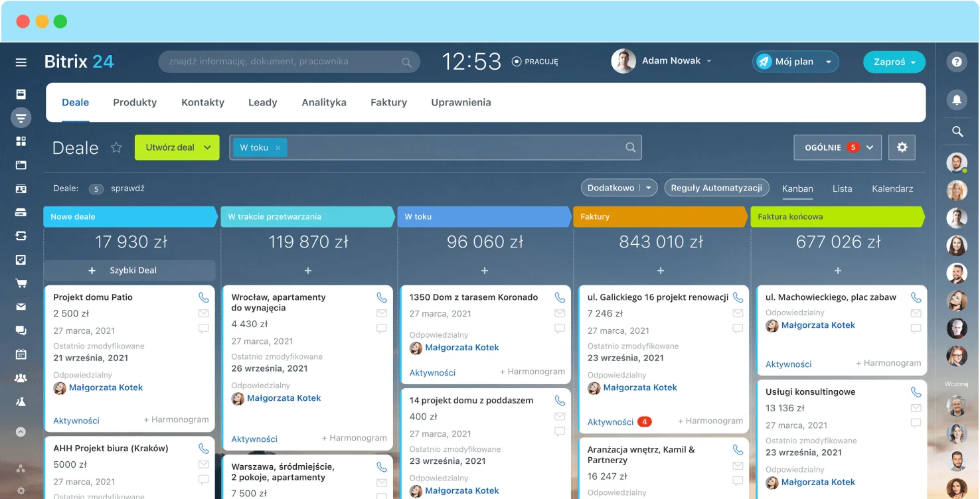Viewport: 980px width, 499px height.
Task: Click the phone icon on Projekt domu Patio
Action: tap(203, 297)
